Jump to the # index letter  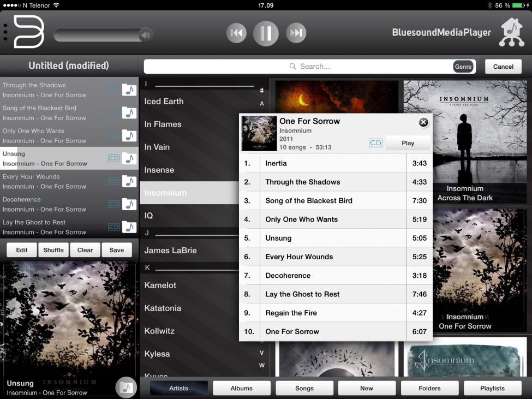(261, 90)
